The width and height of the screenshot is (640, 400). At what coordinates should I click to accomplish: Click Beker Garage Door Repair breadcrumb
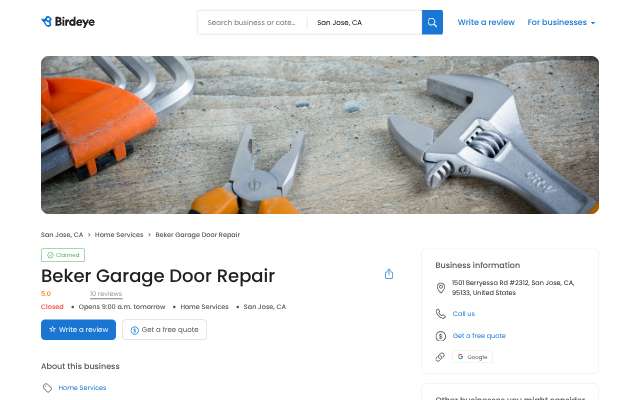coord(198,235)
